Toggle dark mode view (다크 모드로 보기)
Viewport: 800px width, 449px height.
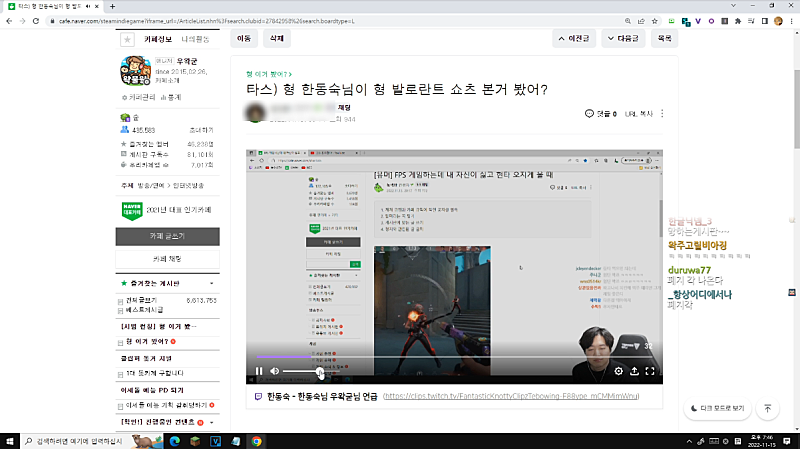[x=717, y=408]
